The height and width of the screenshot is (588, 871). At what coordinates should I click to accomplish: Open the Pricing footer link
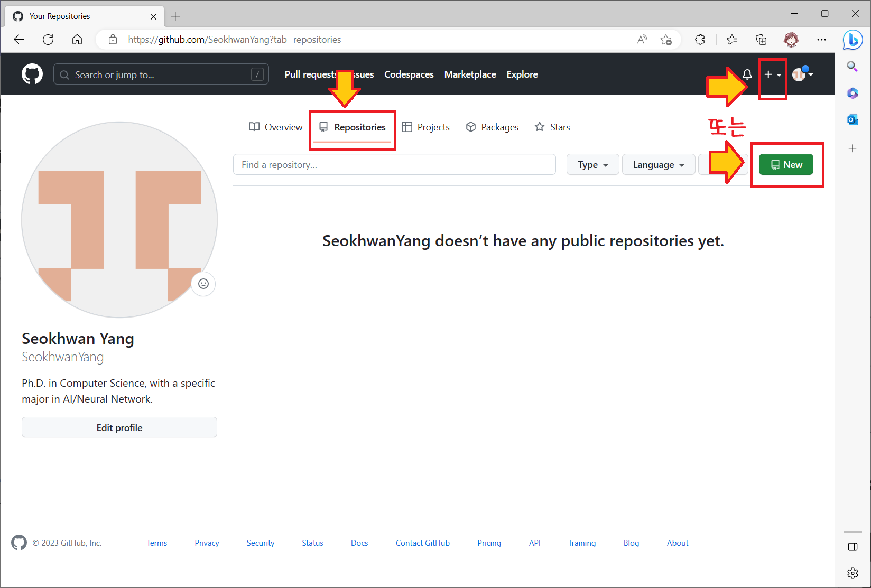pyautogui.click(x=489, y=543)
